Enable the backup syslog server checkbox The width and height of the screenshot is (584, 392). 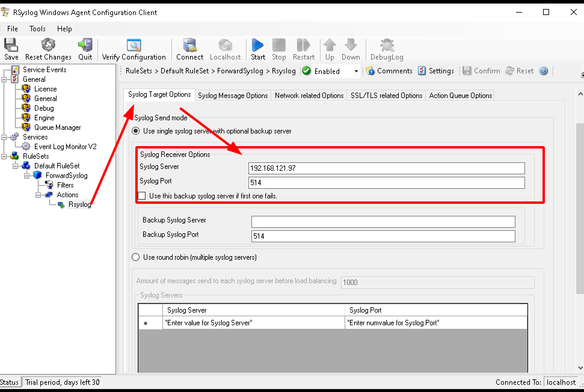coord(141,195)
